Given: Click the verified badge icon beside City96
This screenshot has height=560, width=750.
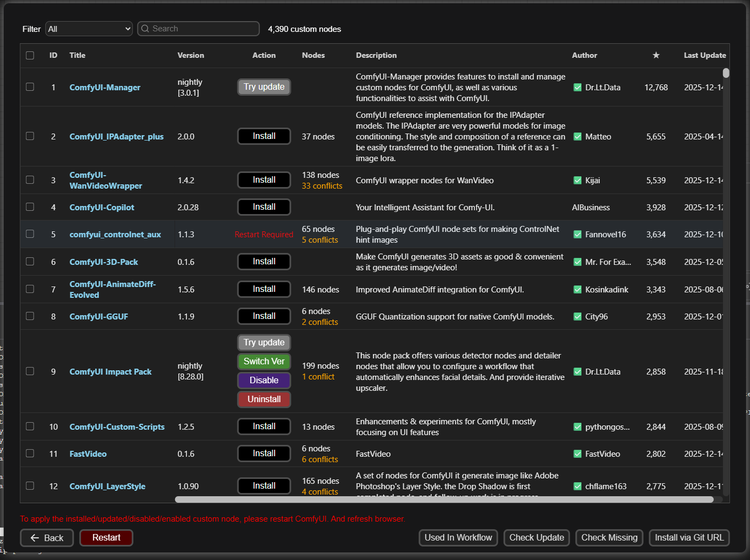Looking at the screenshot, I should pyautogui.click(x=577, y=317).
